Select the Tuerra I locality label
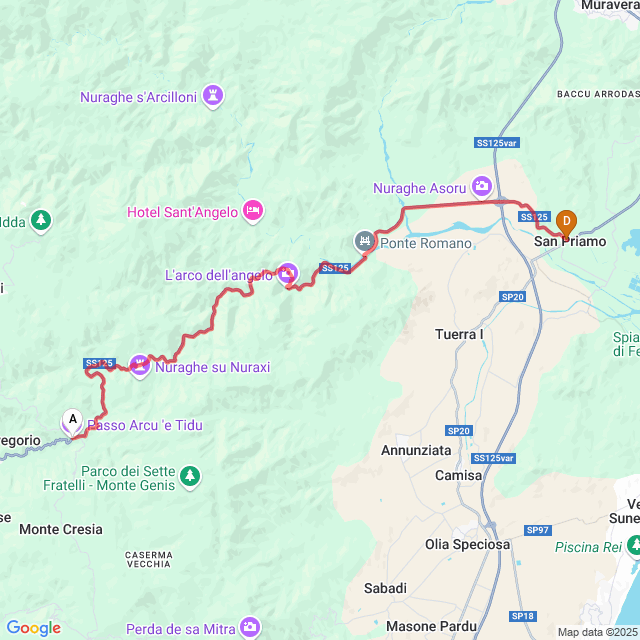Screen dimensions: 640x640 [459, 334]
